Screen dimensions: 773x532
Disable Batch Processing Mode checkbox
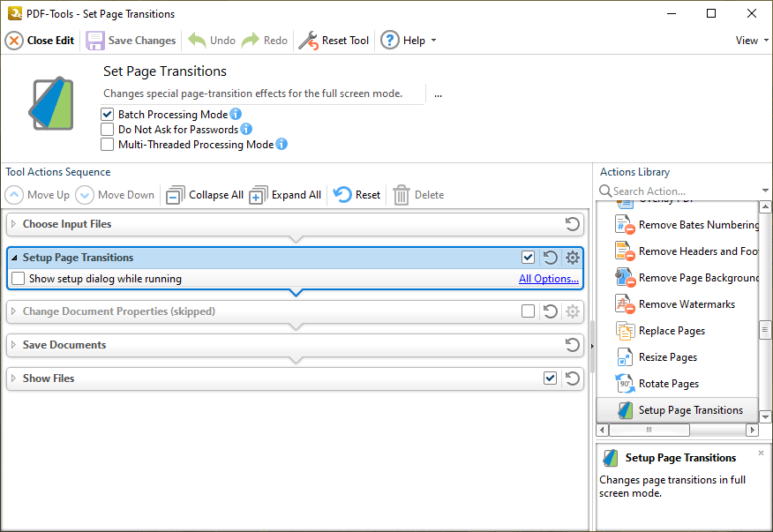[x=108, y=115]
